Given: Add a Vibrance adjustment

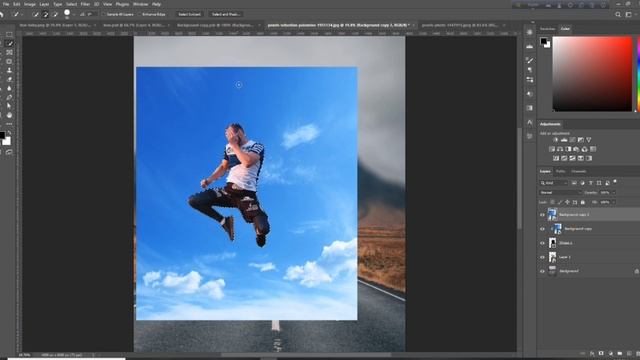Looking at the screenshot, I should click(x=589, y=140).
